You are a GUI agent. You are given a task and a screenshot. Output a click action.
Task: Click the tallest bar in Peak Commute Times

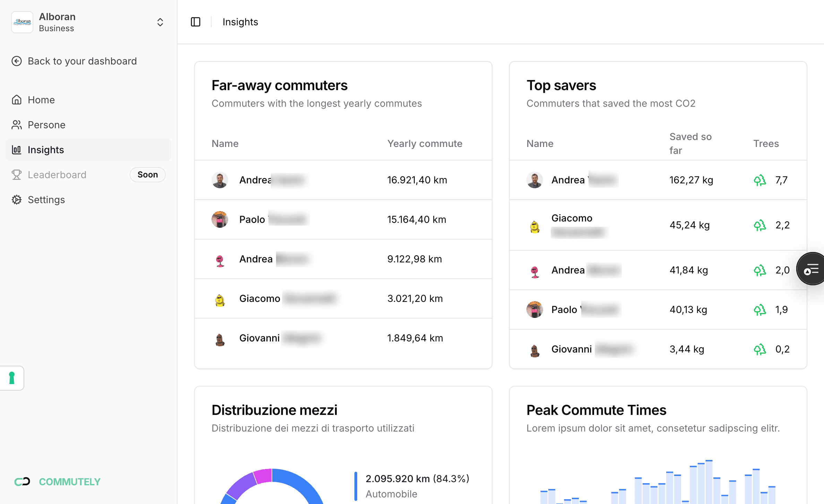click(709, 482)
